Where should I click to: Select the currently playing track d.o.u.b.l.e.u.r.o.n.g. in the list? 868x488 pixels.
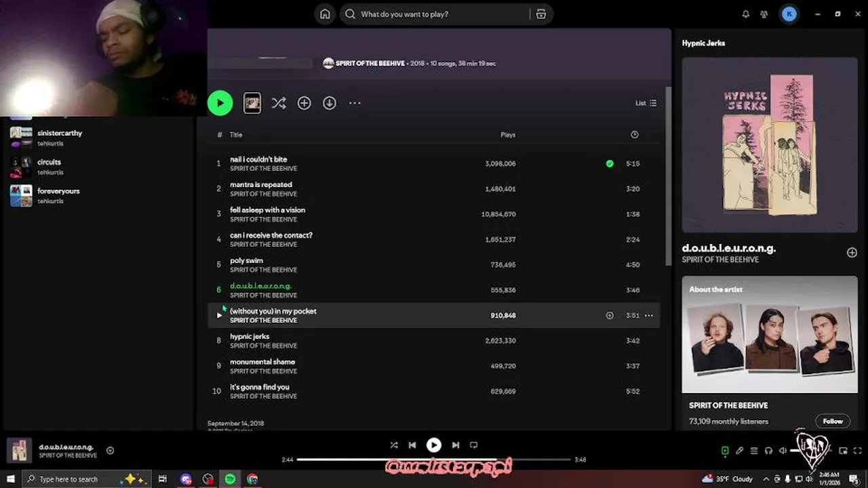point(261,286)
